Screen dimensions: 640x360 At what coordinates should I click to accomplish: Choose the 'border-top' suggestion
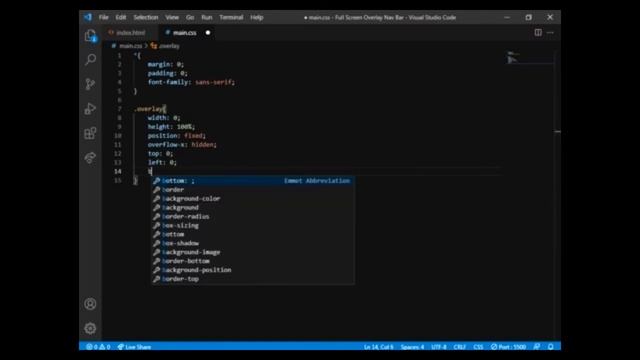point(253,279)
